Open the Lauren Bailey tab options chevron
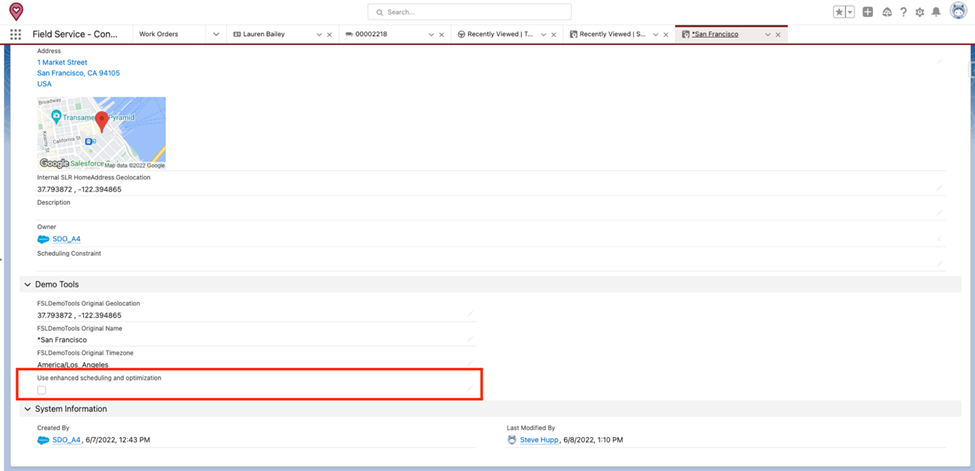975x471 pixels. 320,35
